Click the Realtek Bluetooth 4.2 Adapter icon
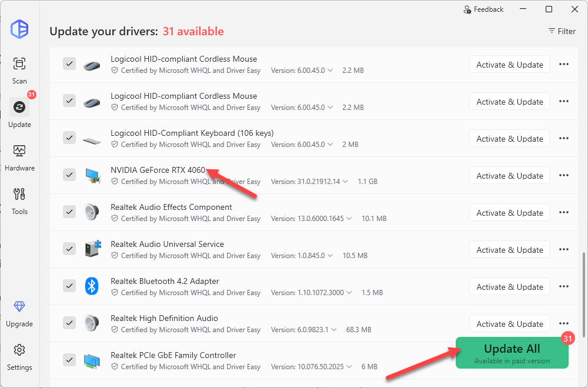The image size is (588, 388). click(x=91, y=286)
